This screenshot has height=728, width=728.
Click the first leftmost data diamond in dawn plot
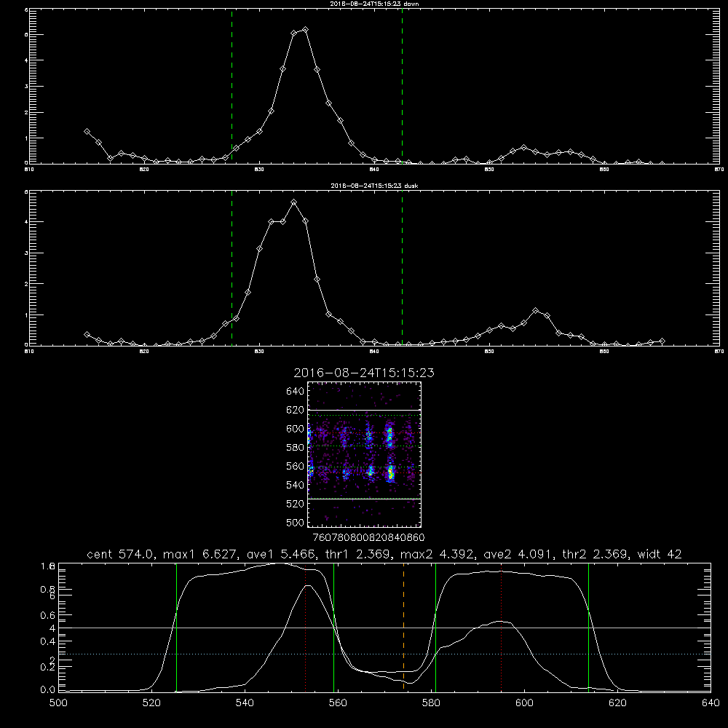coord(87,131)
